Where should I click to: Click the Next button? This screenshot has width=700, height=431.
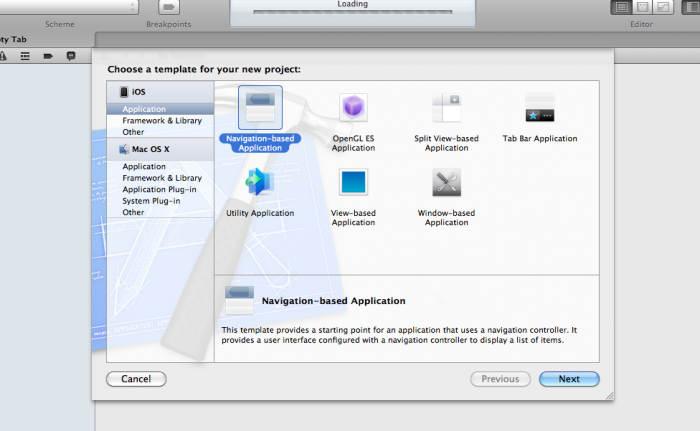point(569,379)
